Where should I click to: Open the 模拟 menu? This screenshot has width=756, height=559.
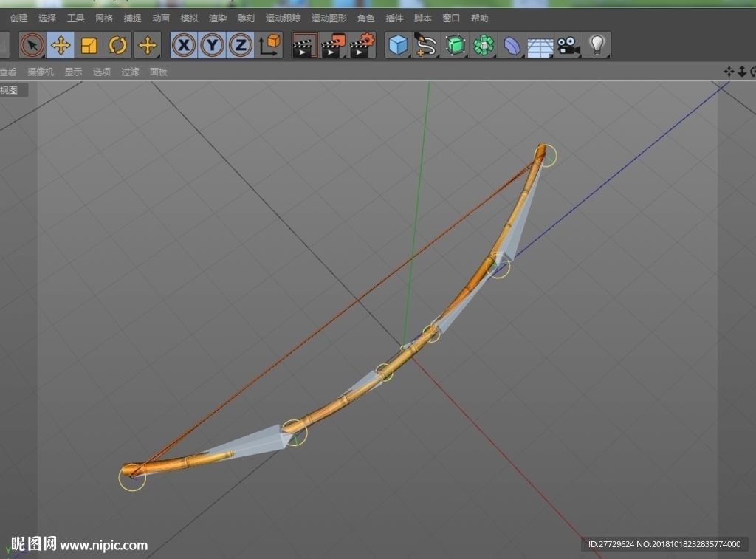(x=190, y=18)
